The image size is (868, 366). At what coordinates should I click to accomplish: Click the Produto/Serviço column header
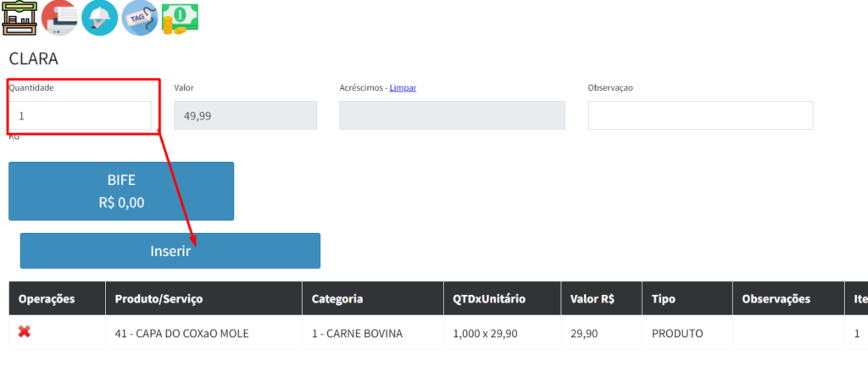159,298
